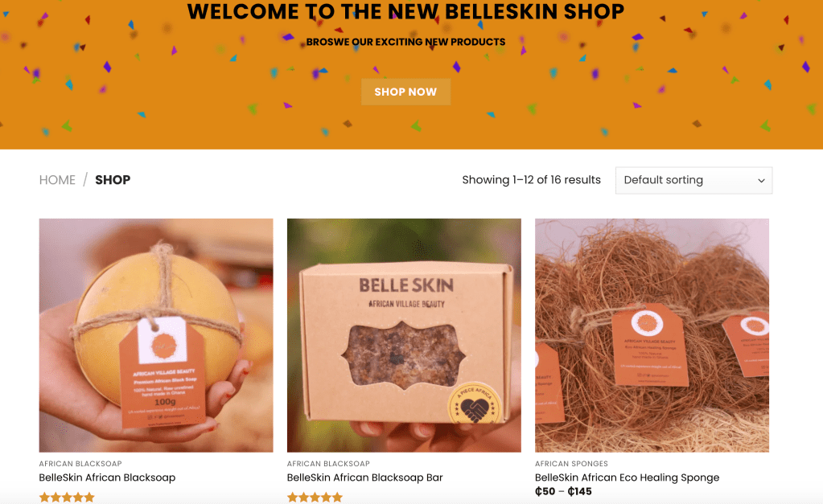Open the Default sorting dropdown

(x=693, y=180)
